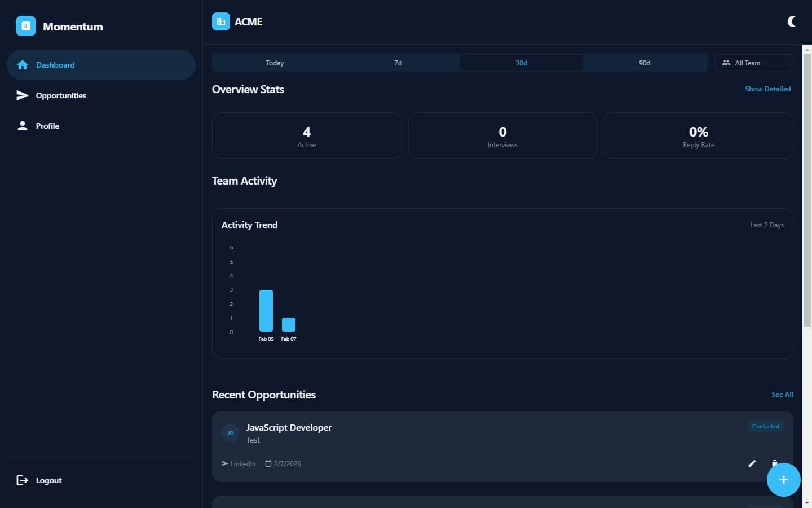This screenshot has height=508, width=812.
Task: Click the Show Detailed link
Action: pyautogui.click(x=767, y=89)
